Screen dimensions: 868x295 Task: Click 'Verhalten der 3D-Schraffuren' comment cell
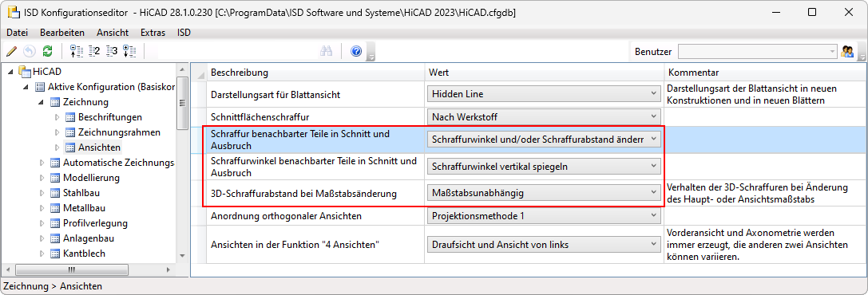tap(764, 194)
